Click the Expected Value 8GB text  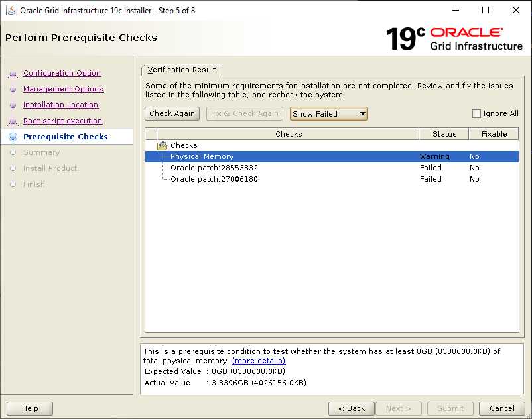point(248,371)
